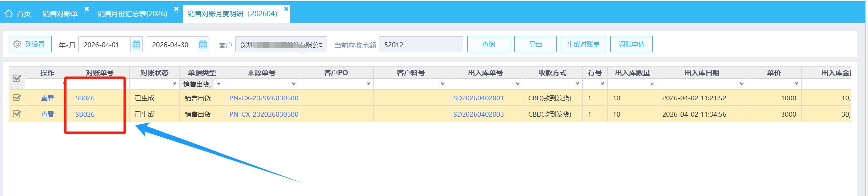
Task: Uncheck the row with SD20260402001
Action: (17, 98)
